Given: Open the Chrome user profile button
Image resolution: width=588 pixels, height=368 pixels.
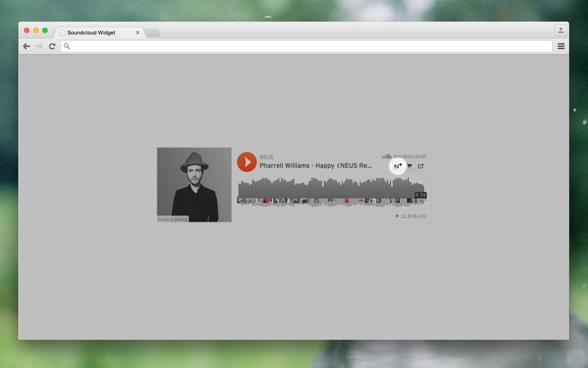Looking at the screenshot, I should (561, 31).
